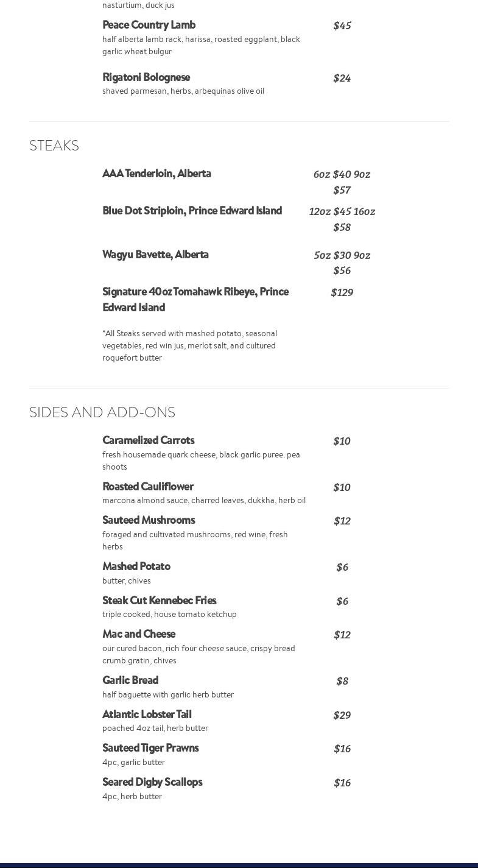Click the Sauteed Mushrooms title
Image resolution: width=478 pixels, height=868 pixels.
tap(149, 520)
